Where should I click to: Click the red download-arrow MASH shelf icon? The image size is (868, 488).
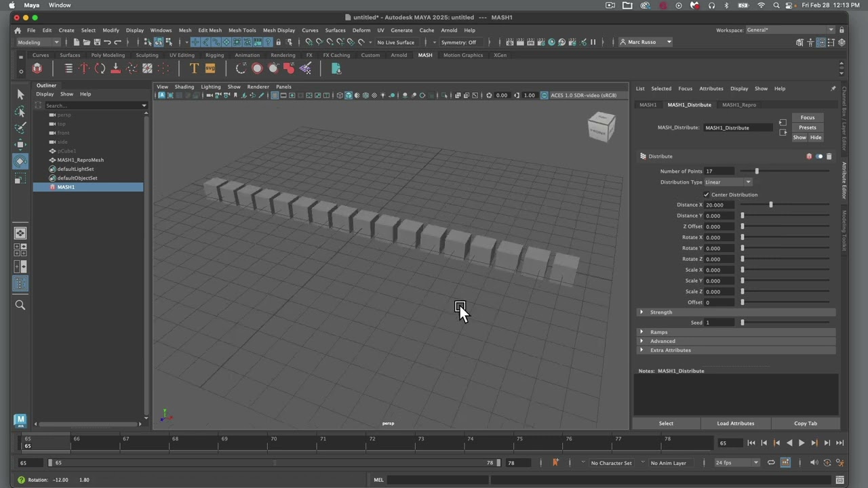click(x=116, y=68)
